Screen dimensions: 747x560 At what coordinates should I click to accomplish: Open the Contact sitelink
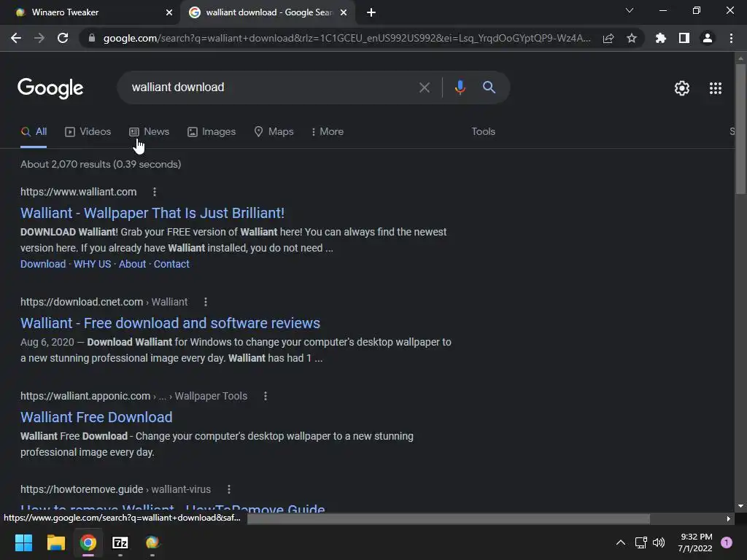point(171,264)
